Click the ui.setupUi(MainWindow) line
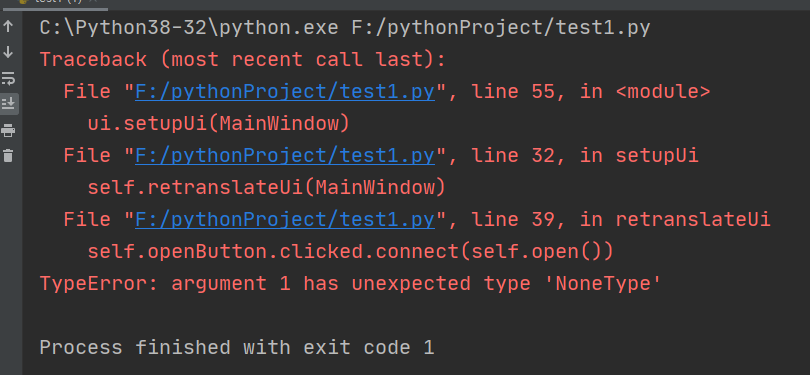Image resolution: width=810 pixels, height=375 pixels. 219,124
